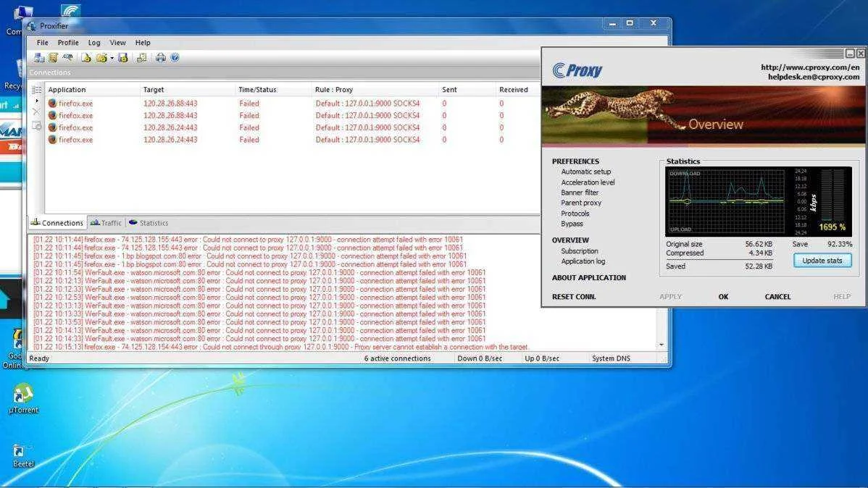This screenshot has height=488, width=868.
Task: Click the Print icon in Proxifier toolbar
Action: [x=161, y=57]
